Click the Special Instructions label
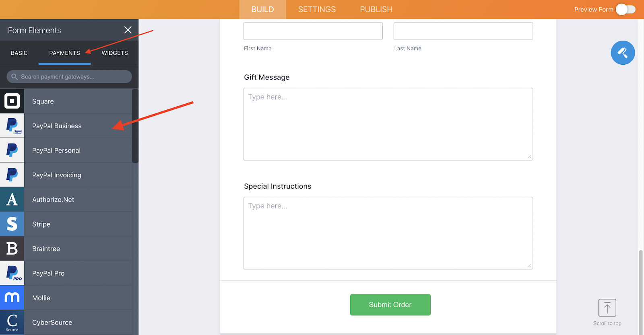The width and height of the screenshot is (644, 335). (x=277, y=186)
